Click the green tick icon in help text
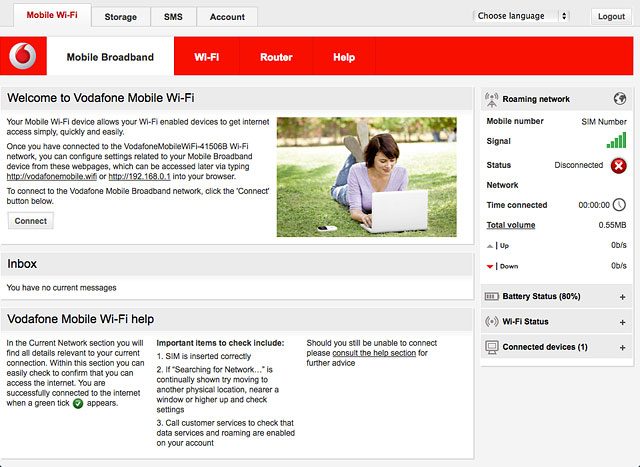The image size is (640, 467). (x=78, y=404)
